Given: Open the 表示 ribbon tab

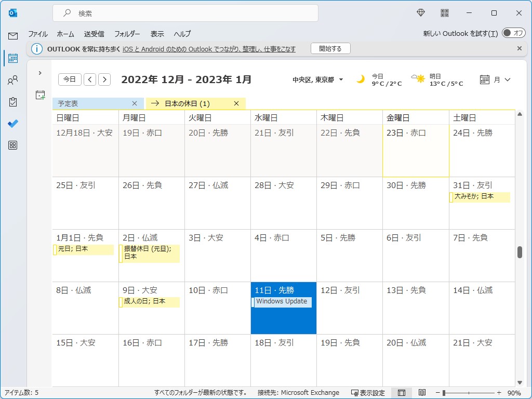Looking at the screenshot, I should pos(157,34).
